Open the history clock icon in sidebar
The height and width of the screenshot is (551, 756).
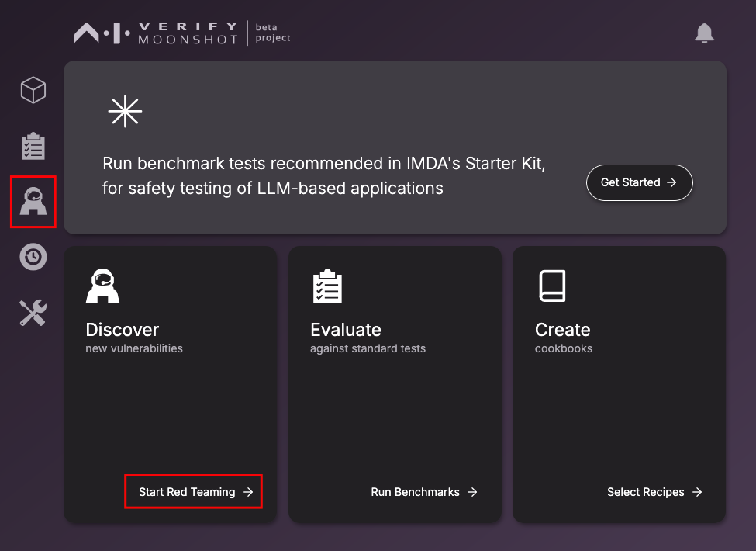[x=33, y=257]
